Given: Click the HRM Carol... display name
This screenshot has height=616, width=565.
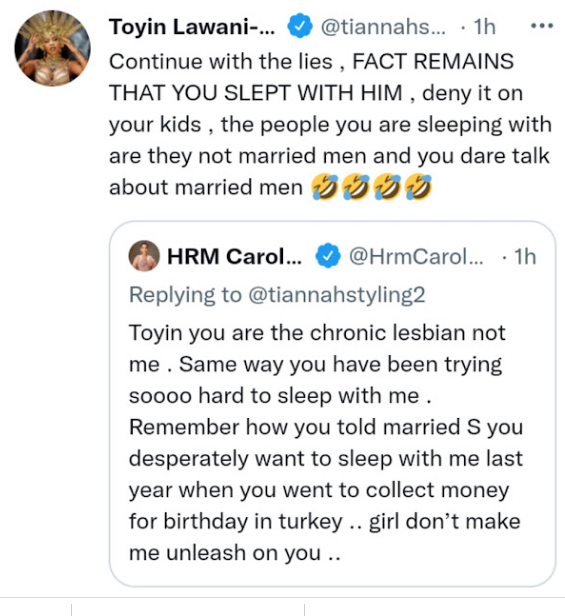Looking at the screenshot, I should (235, 257).
